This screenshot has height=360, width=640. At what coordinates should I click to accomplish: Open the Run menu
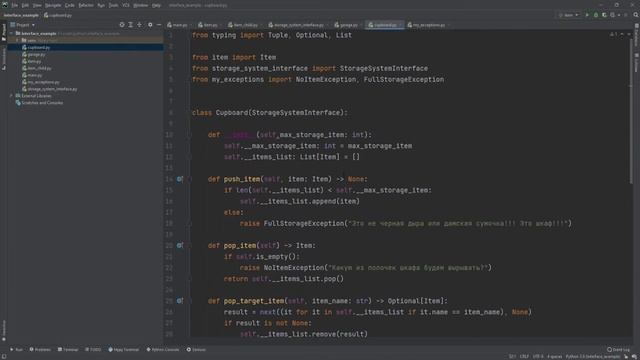[101, 5]
